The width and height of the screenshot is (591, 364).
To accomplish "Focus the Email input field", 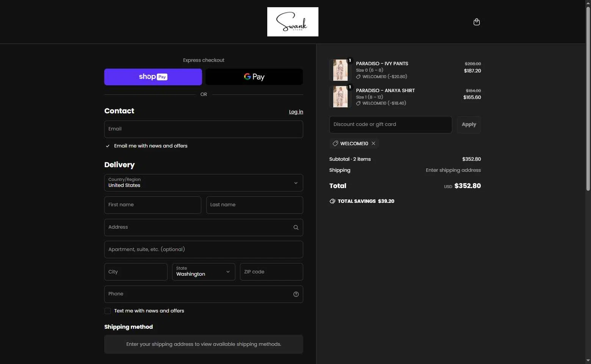I will click(204, 129).
